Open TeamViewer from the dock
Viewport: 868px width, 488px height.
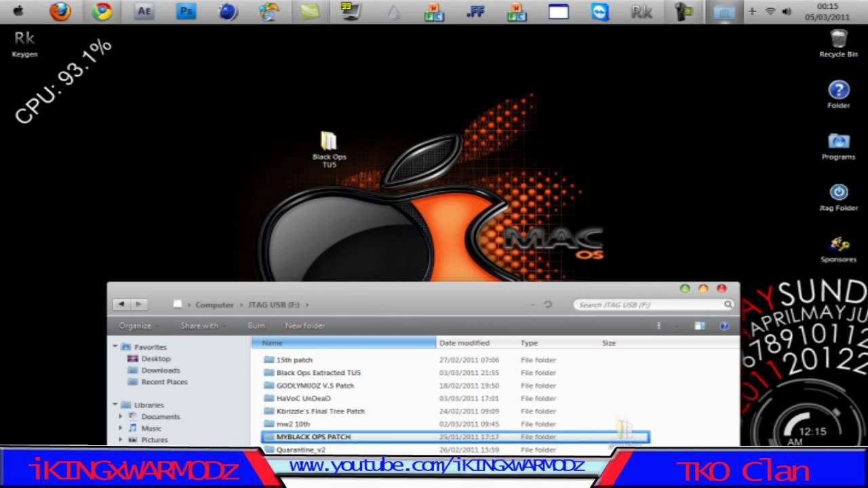pyautogui.click(x=600, y=12)
